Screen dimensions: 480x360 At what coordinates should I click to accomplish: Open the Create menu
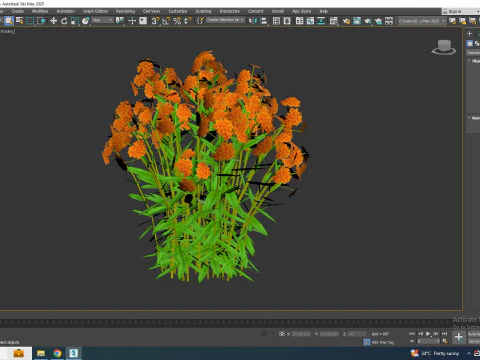coord(18,11)
